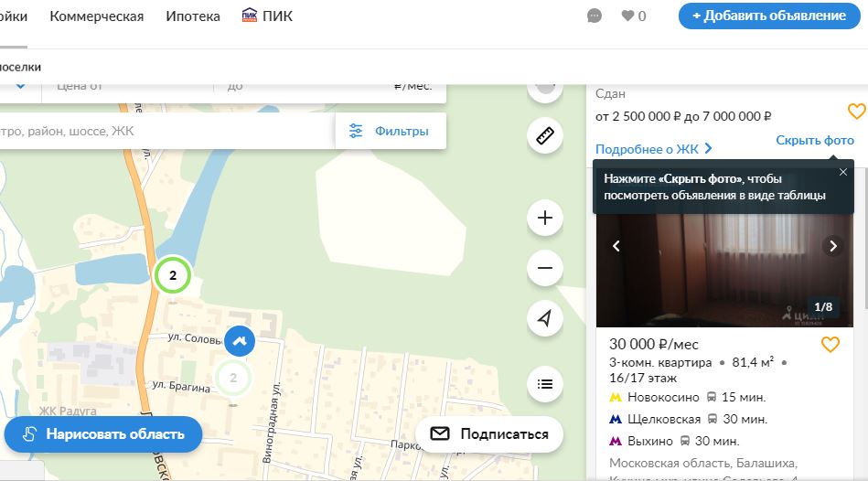This screenshot has width=868, height=481.
Task: Click the Московская область, Балашиха address
Action: point(703,463)
